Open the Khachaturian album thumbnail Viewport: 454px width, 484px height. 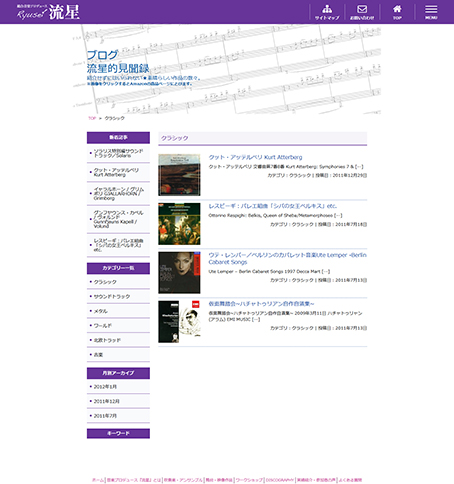point(179,322)
